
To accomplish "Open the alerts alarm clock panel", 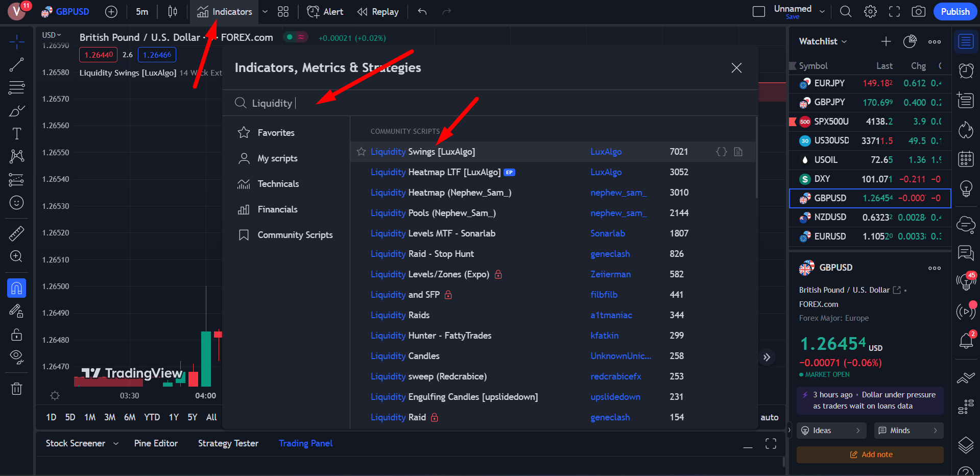I will pyautogui.click(x=966, y=70).
